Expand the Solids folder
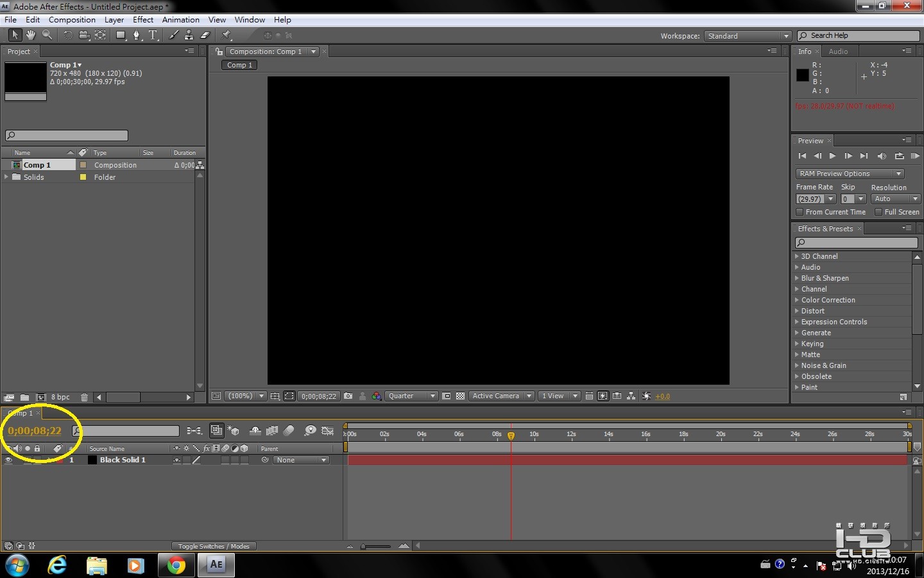Viewport: 924px width, 578px height. 6,177
